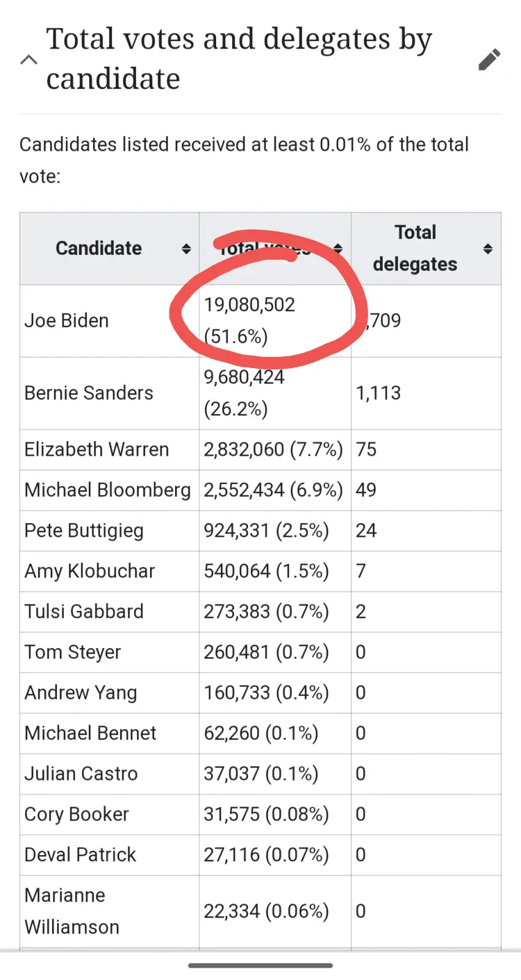Image resolution: width=521 pixels, height=980 pixels.
Task: Tap the home gesture bar at bottom
Action: pos(260,966)
